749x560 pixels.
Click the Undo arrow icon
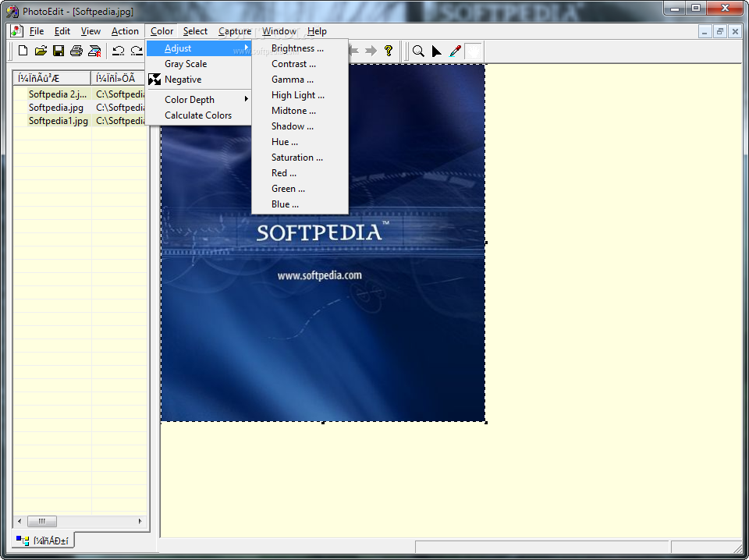(119, 51)
